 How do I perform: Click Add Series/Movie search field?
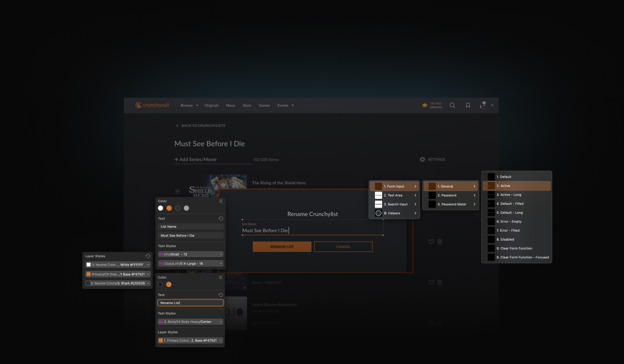pos(213,159)
